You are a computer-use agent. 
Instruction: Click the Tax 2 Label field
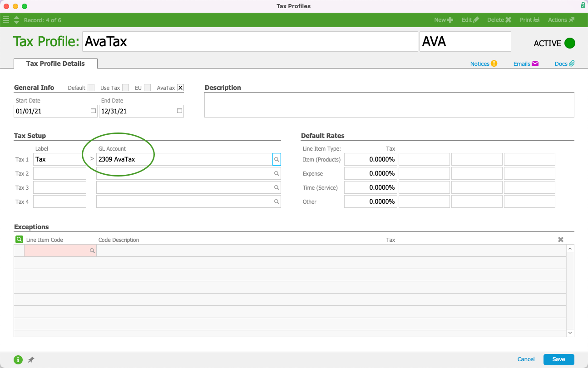59,173
